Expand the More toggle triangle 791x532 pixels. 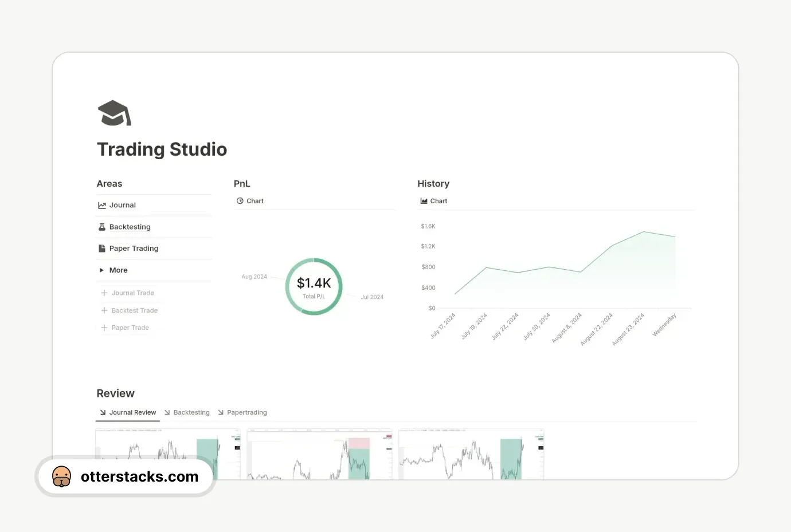point(101,270)
